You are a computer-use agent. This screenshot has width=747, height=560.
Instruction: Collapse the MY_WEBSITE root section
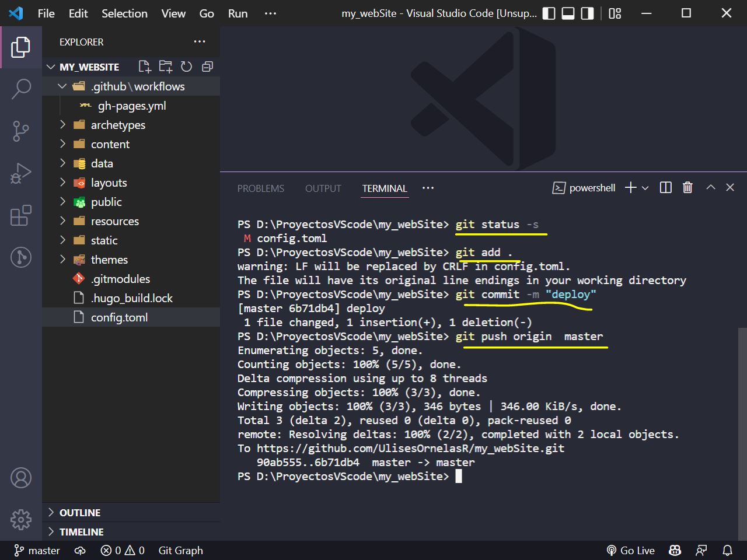click(51, 67)
